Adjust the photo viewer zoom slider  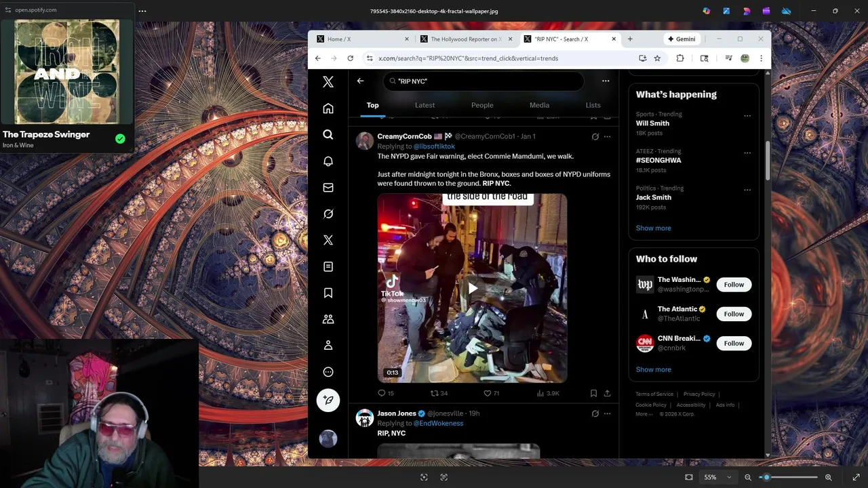[788, 477]
